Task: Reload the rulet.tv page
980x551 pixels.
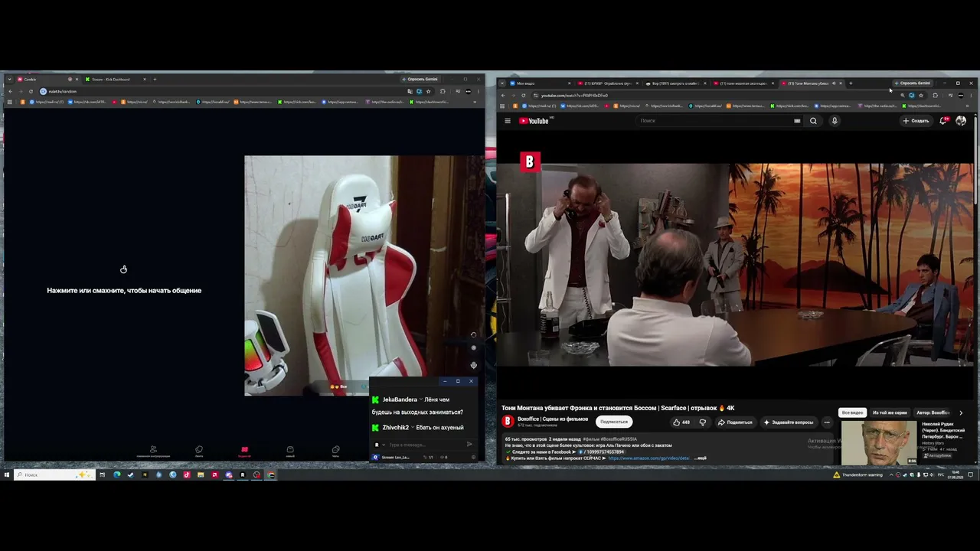Action: (31, 92)
